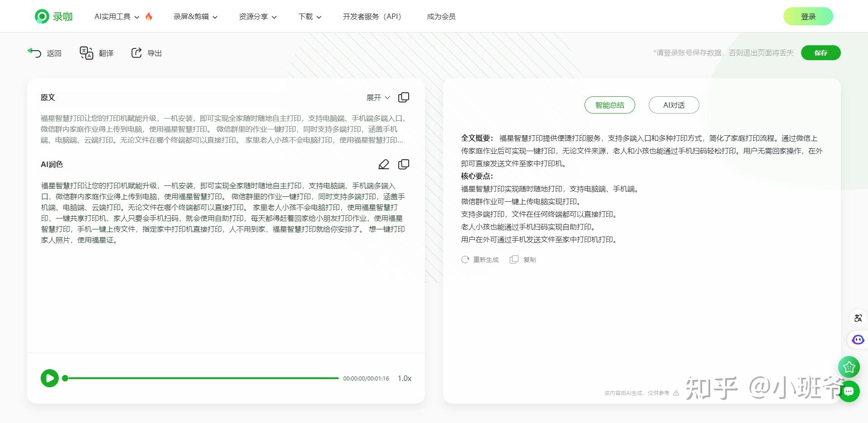Click the AI润色 heading
The image size is (868, 423).
pyautogui.click(x=52, y=165)
